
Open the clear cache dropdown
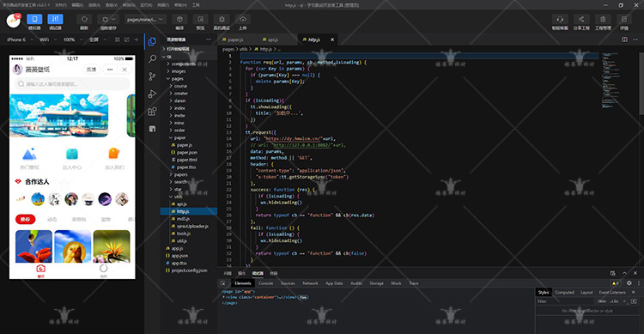coord(108,19)
